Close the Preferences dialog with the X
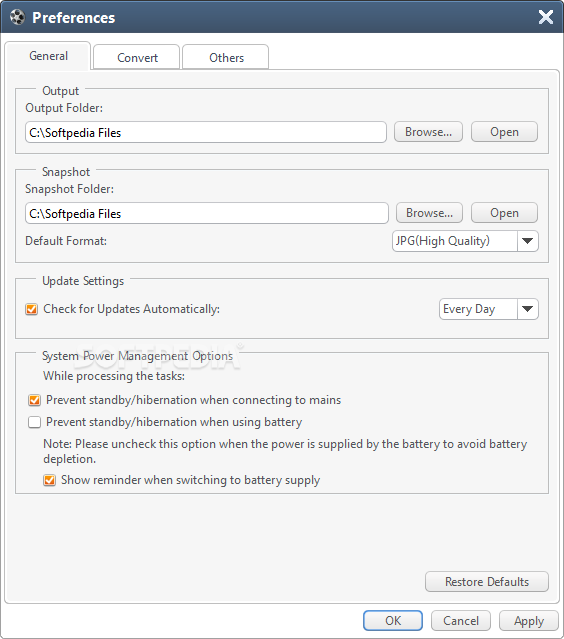The image size is (564, 639). pyautogui.click(x=546, y=17)
